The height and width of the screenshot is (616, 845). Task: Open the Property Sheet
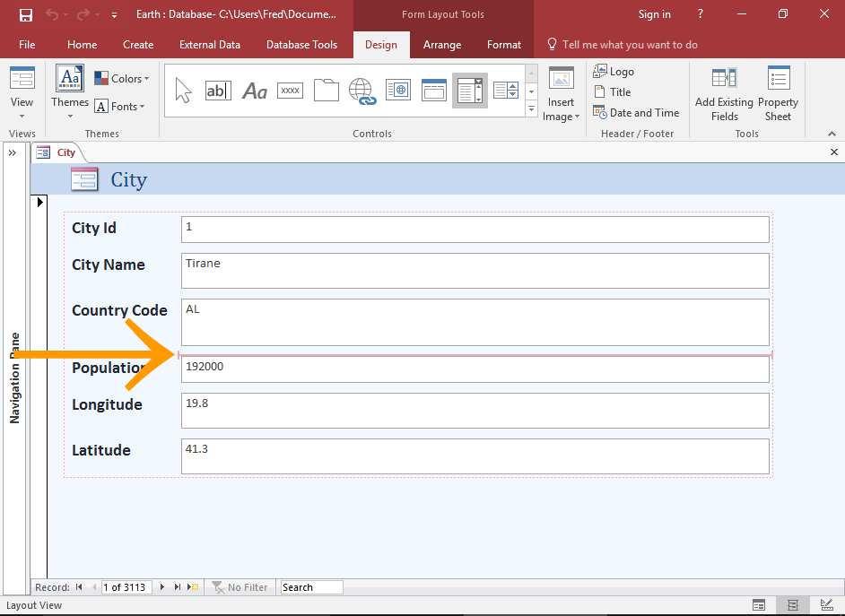click(779, 93)
